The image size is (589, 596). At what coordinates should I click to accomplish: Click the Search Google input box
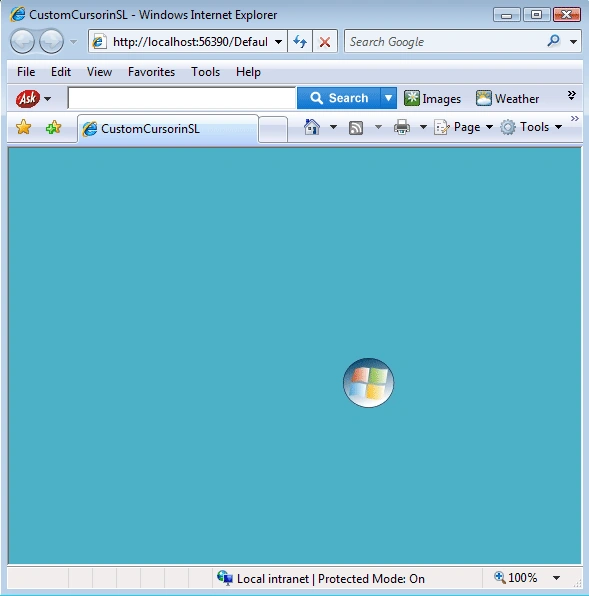pos(445,41)
